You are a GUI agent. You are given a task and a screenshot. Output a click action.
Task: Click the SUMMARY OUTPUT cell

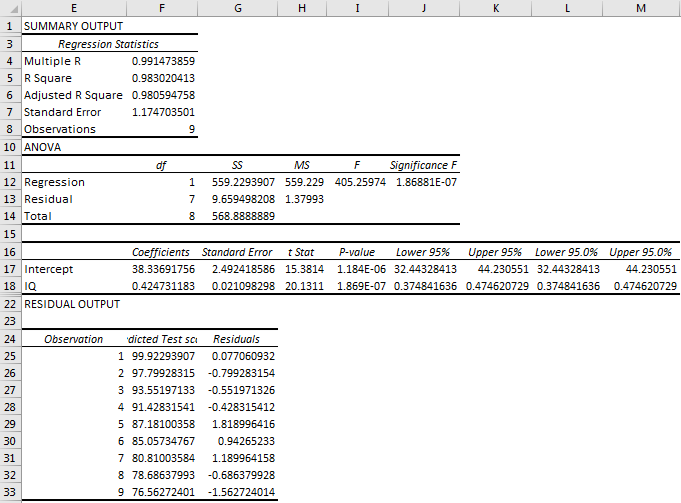pos(73,26)
